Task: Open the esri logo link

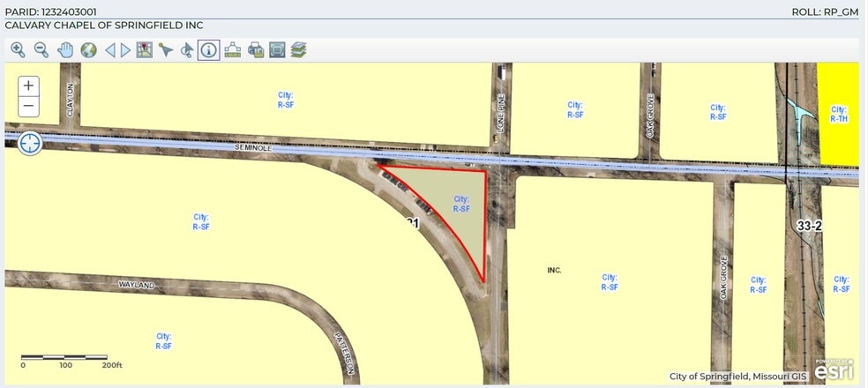Action: (834, 371)
